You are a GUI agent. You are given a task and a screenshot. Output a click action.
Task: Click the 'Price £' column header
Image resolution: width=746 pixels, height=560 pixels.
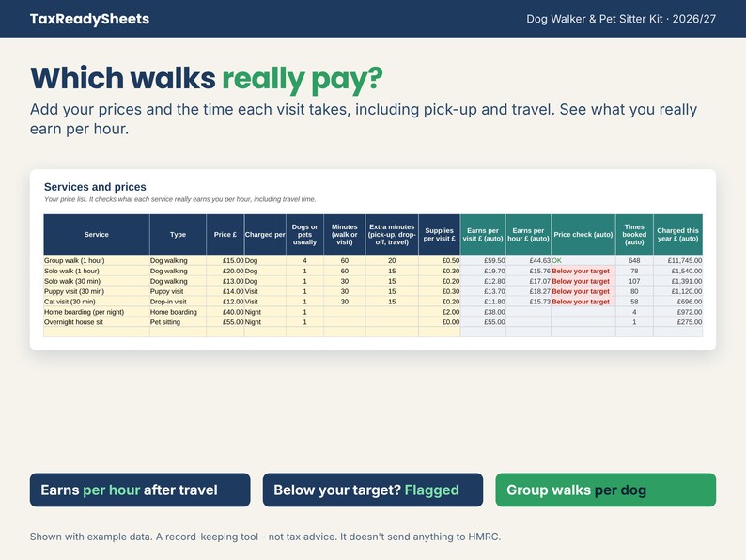point(225,235)
